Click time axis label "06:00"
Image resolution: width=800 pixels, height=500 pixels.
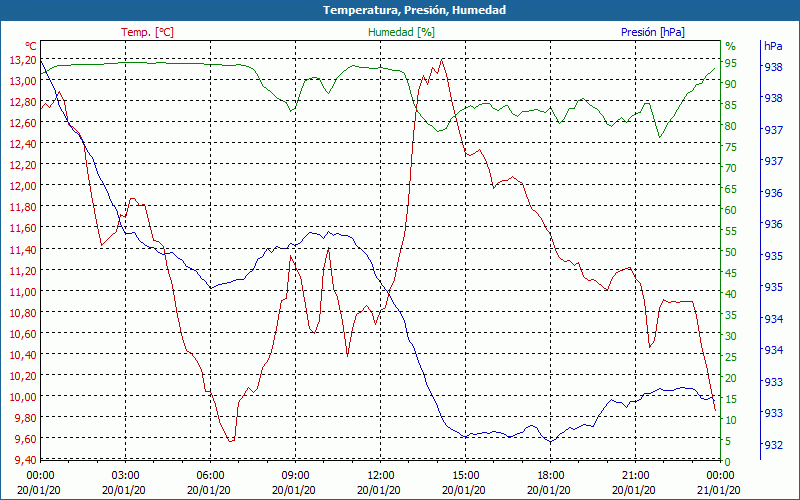pyautogui.click(x=210, y=476)
